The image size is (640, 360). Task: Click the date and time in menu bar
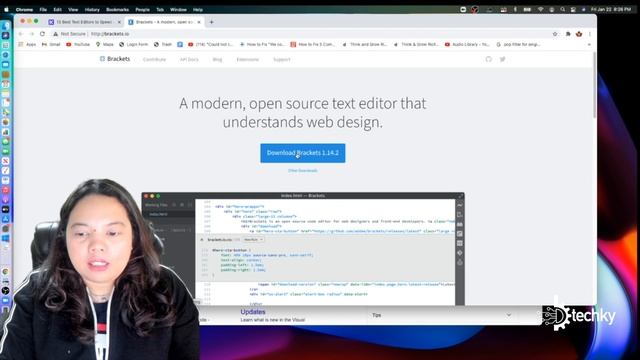pyautogui.click(x=611, y=9)
